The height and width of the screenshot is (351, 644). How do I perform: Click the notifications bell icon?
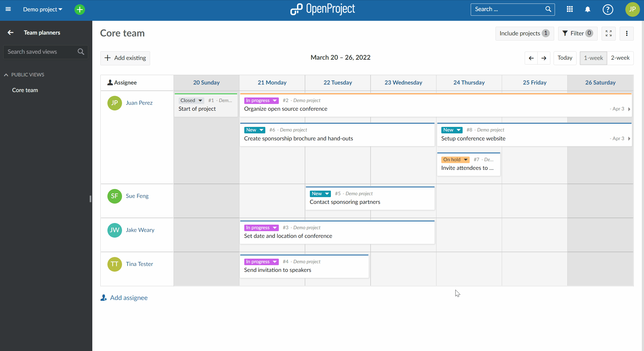pyautogui.click(x=588, y=9)
